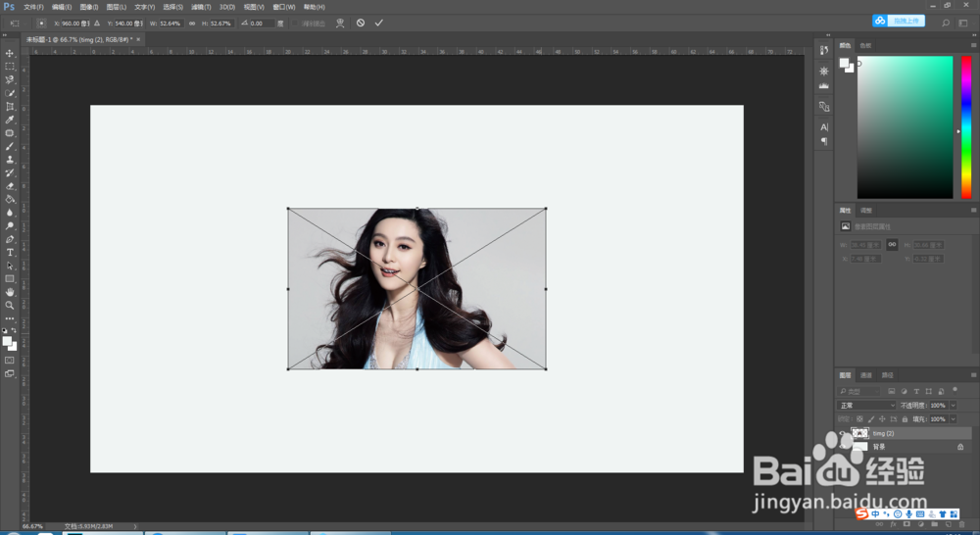Open the blend mode dropdown 正常
This screenshot has width=980, height=535.
pos(867,406)
